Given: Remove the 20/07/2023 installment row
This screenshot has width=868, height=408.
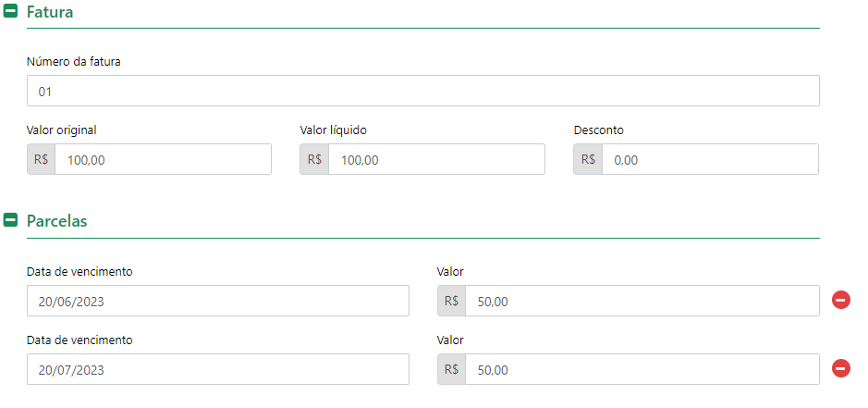Looking at the screenshot, I should pos(841,368).
